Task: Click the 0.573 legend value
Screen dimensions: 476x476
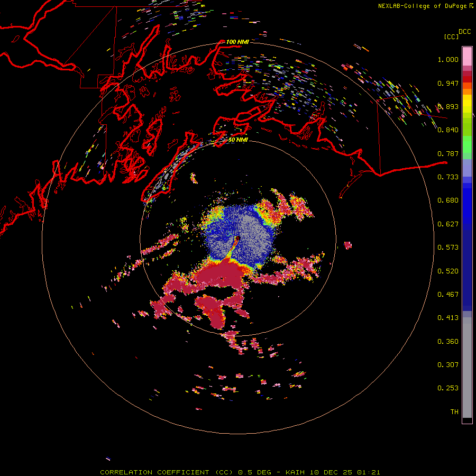Action: pyautogui.click(x=448, y=248)
